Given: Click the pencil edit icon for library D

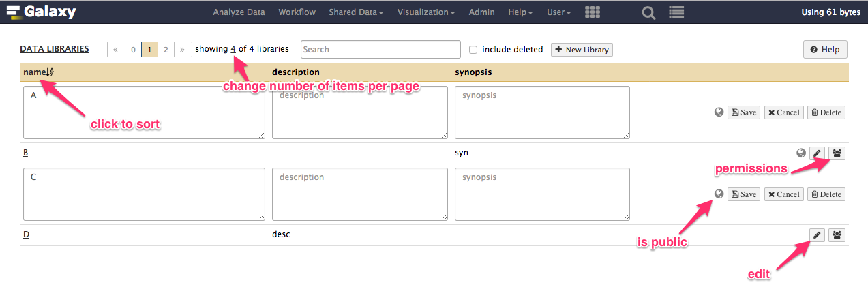Looking at the screenshot, I should (x=817, y=235).
